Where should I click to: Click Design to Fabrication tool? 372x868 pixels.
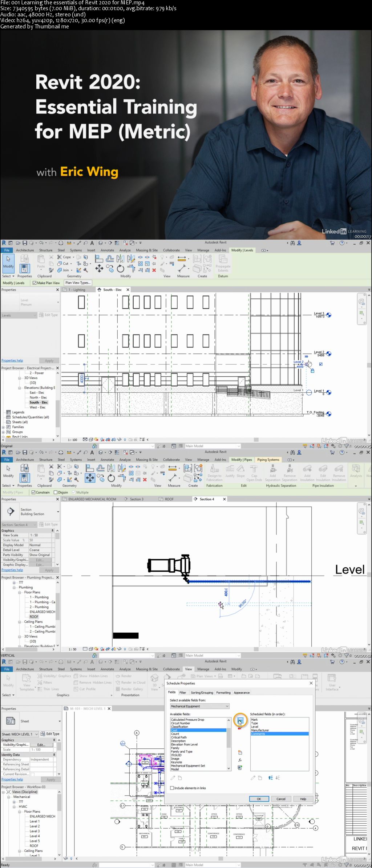214,473
